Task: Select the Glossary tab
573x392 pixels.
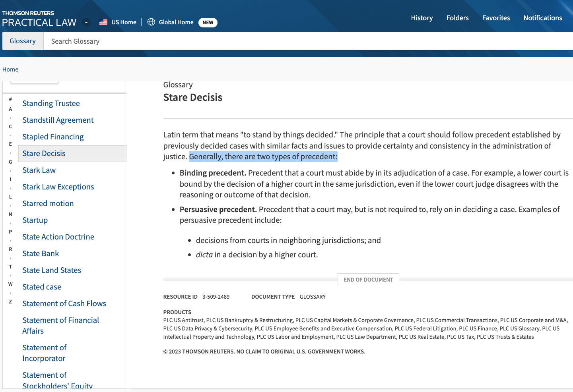Action: point(23,41)
